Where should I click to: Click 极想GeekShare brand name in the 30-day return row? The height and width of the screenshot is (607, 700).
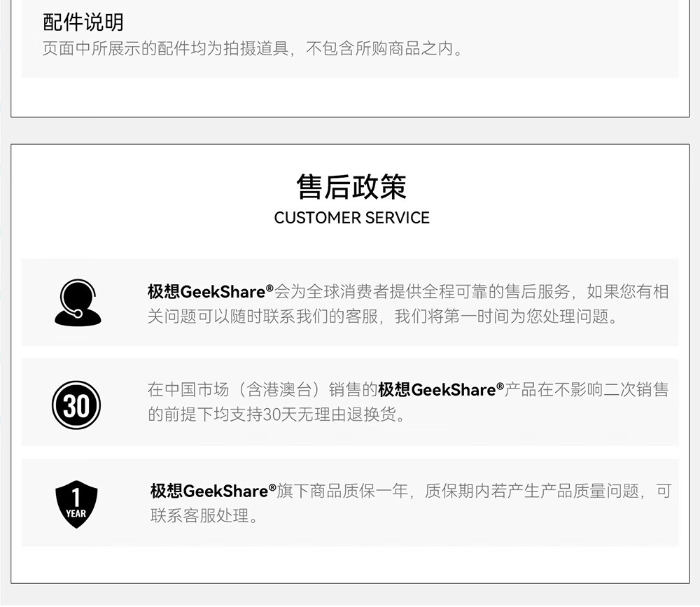click(437, 389)
